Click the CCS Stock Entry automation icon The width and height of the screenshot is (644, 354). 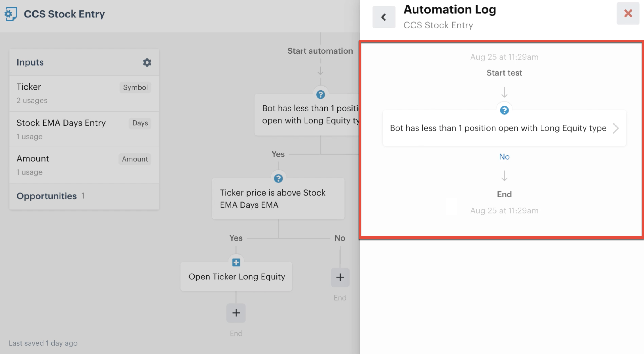[11, 14]
